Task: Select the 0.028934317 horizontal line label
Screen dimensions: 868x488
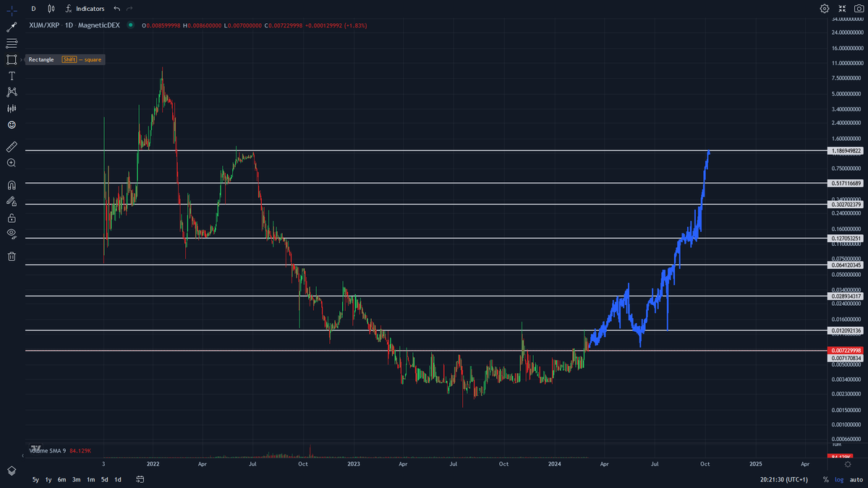Action: point(845,296)
